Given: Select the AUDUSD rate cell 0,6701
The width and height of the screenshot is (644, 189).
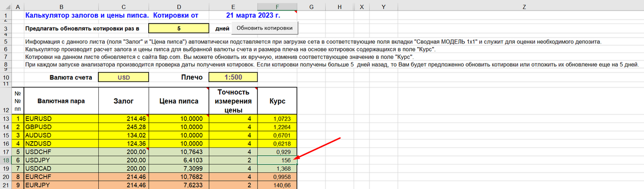Looking at the screenshot, I should [x=277, y=135].
